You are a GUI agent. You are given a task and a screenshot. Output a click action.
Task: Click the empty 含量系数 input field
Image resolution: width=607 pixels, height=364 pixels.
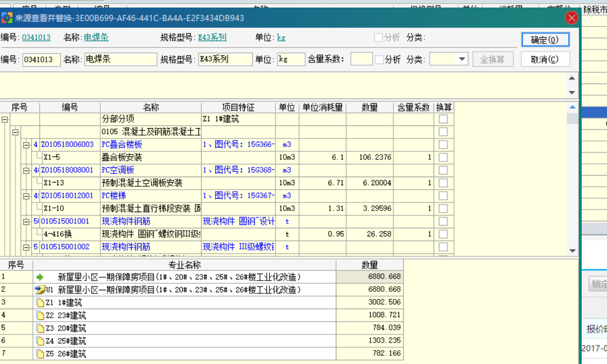click(x=361, y=59)
